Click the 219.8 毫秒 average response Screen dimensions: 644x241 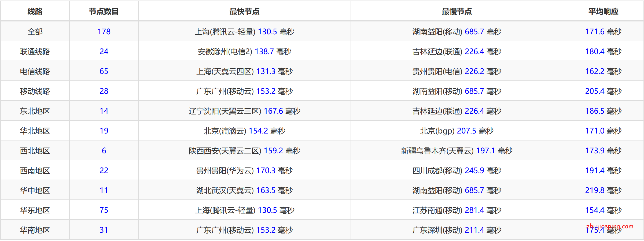[603, 190]
